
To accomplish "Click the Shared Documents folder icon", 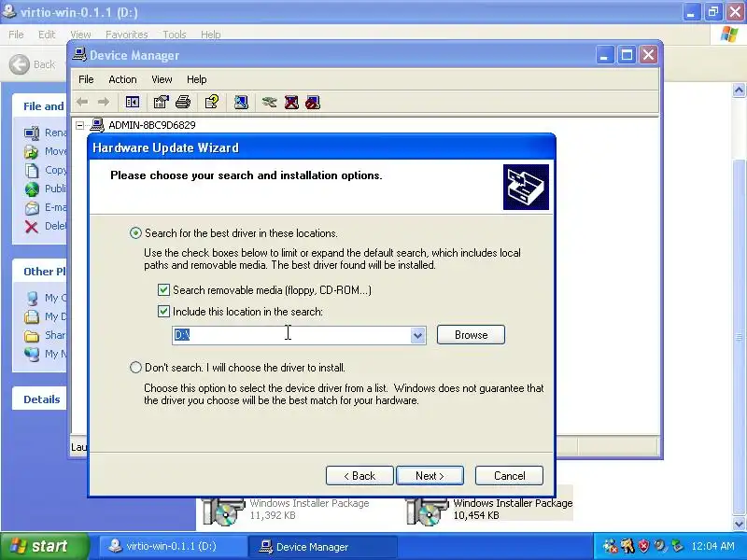I will 32,336.
